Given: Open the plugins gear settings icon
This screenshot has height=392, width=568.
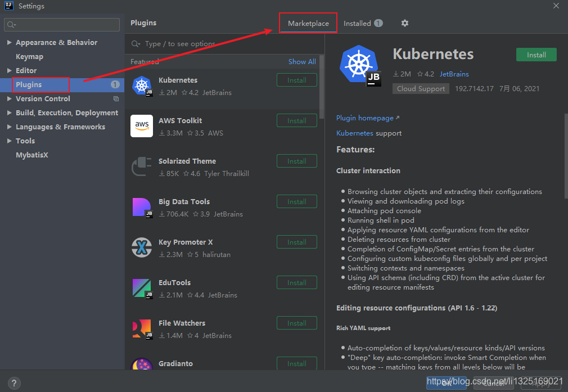Looking at the screenshot, I should tap(404, 23).
